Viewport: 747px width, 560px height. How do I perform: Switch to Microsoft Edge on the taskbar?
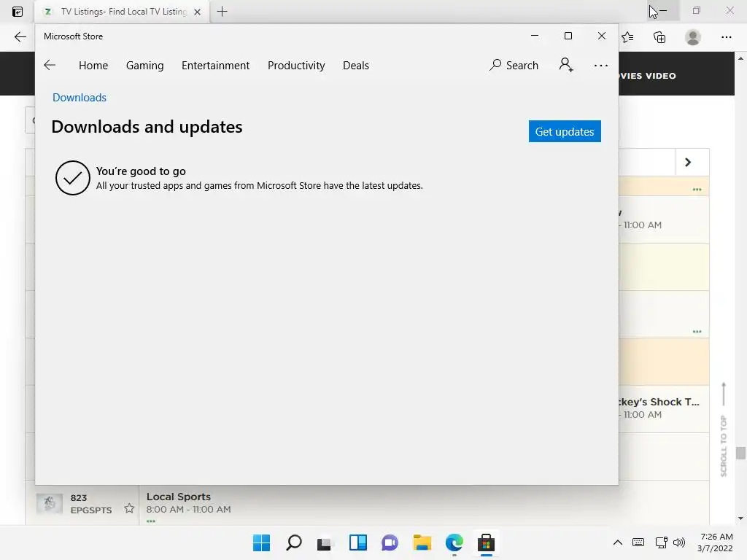tap(454, 542)
